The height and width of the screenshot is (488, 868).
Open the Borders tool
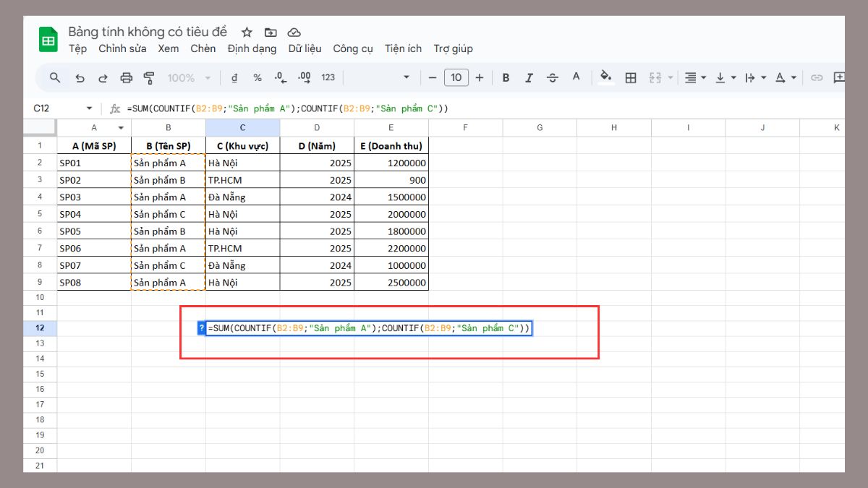pyautogui.click(x=631, y=78)
